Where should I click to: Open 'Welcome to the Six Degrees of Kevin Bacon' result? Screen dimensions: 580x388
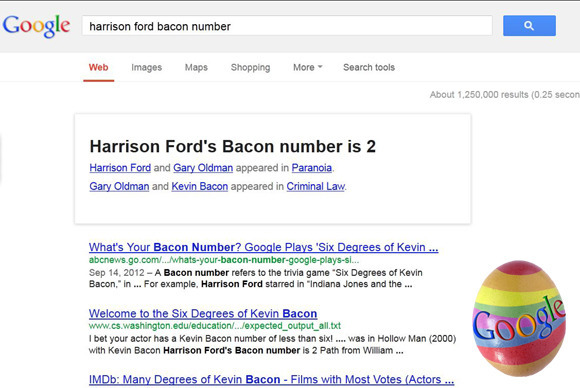(x=203, y=314)
